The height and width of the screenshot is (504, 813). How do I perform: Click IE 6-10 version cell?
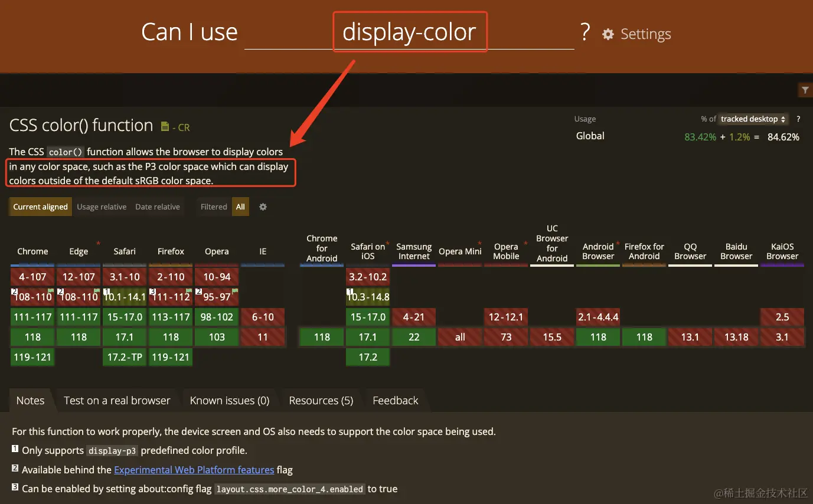263,317
